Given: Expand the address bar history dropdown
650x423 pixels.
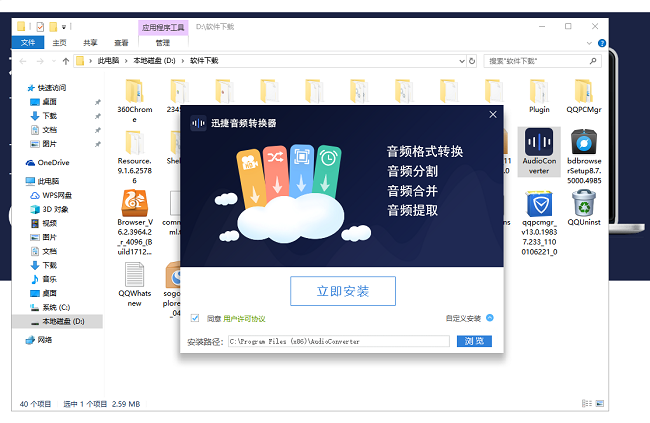Looking at the screenshot, I should 462,61.
